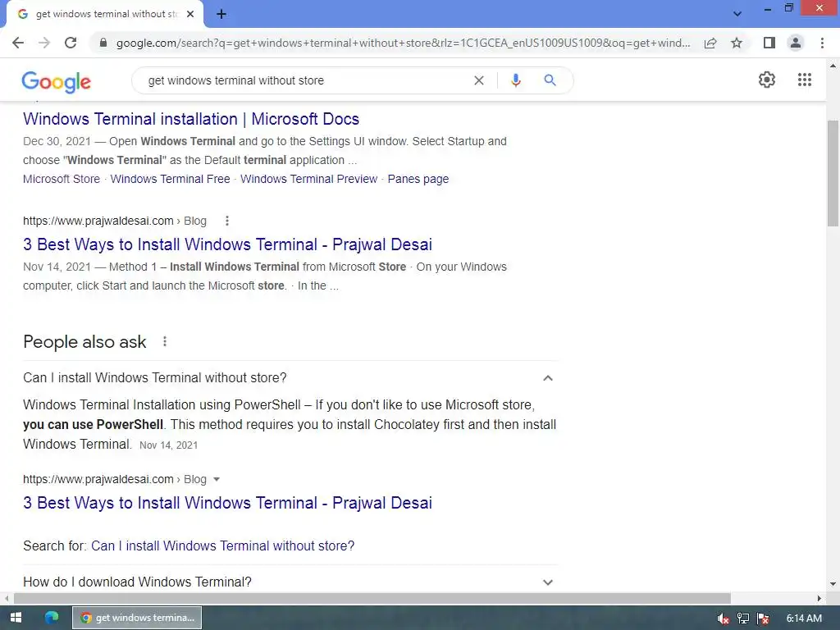Bookmark this tab with star icon
This screenshot has width=840, height=630.
click(737, 43)
